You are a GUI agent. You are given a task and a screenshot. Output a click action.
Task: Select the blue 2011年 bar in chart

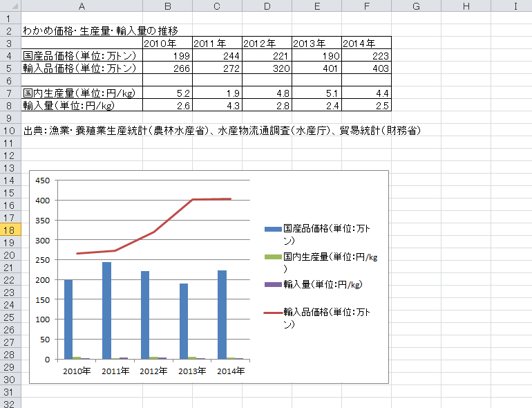pyautogui.click(x=106, y=310)
